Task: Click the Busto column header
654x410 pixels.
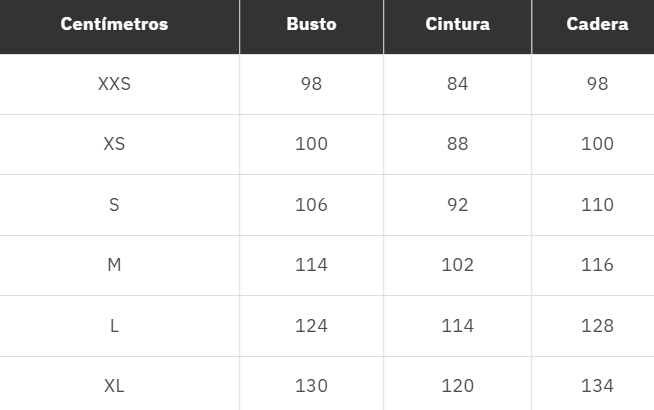Action: click(311, 24)
